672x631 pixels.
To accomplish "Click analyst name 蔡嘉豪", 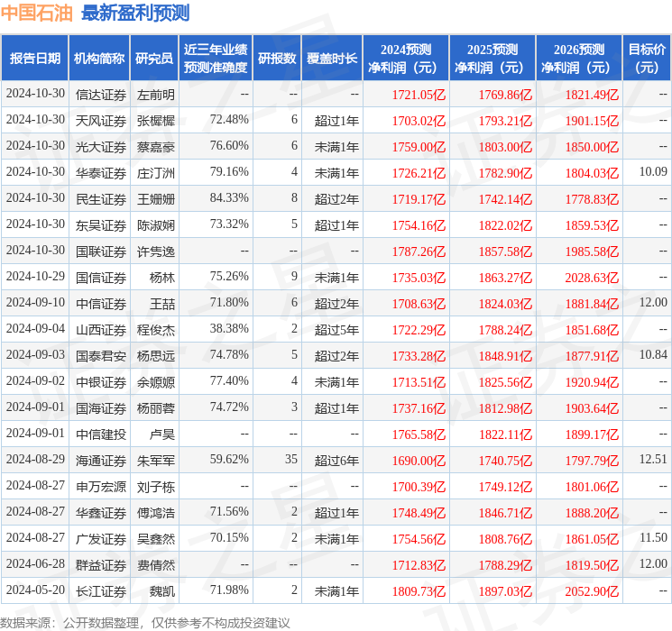I will pyautogui.click(x=155, y=147).
